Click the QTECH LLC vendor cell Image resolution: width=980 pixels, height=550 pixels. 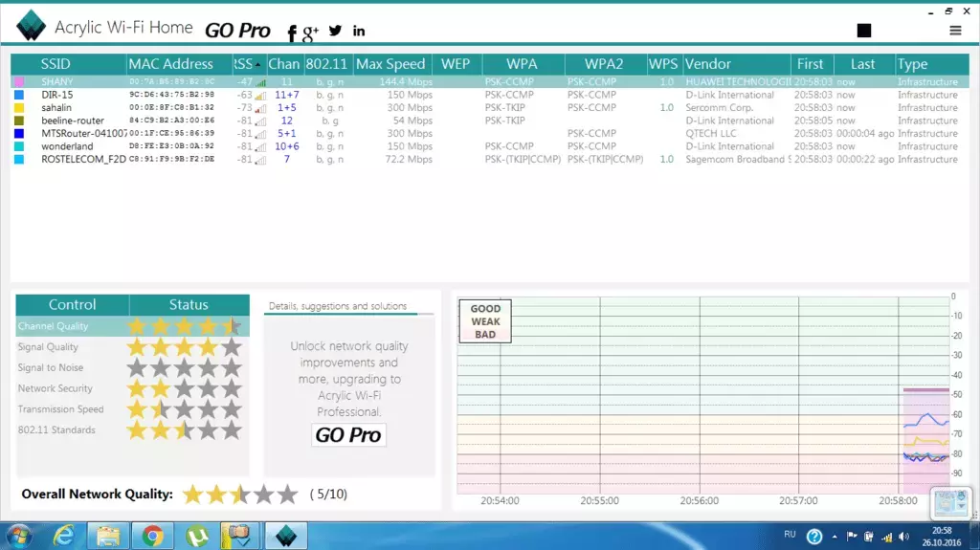(x=711, y=133)
